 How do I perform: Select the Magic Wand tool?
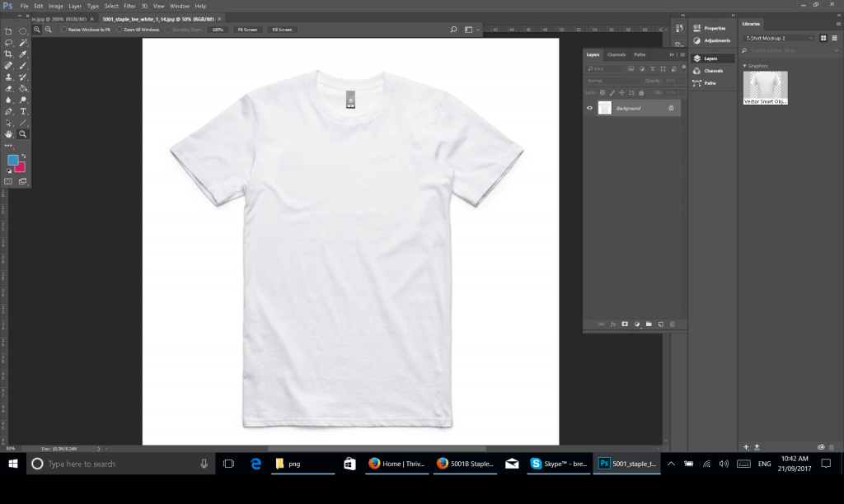point(23,43)
